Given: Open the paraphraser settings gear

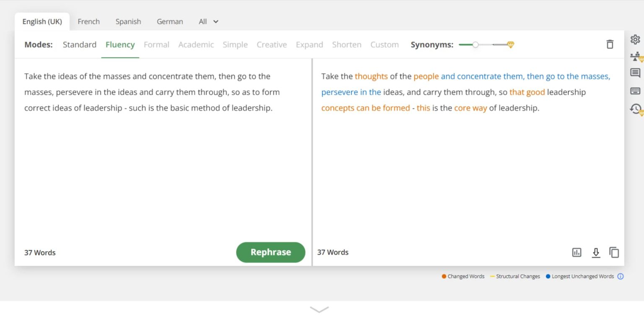Looking at the screenshot, I should point(635,39).
